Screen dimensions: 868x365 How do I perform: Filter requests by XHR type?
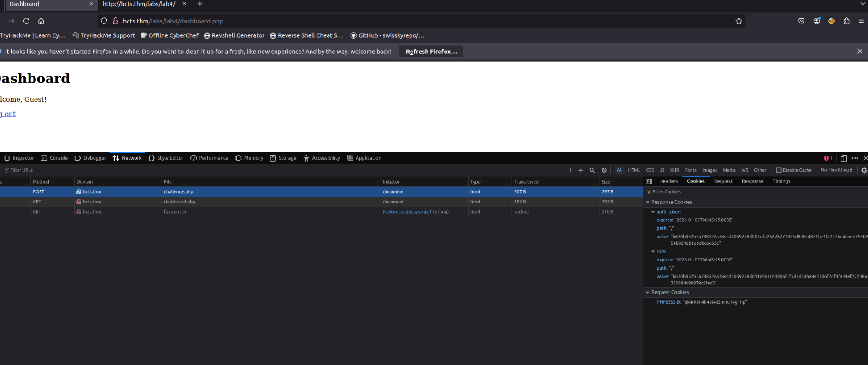point(674,170)
